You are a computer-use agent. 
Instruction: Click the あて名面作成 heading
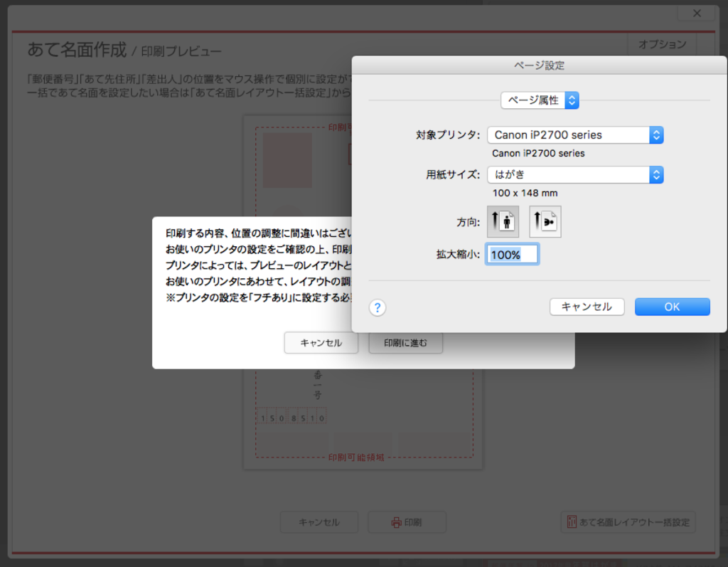pyautogui.click(x=77, y=50)
